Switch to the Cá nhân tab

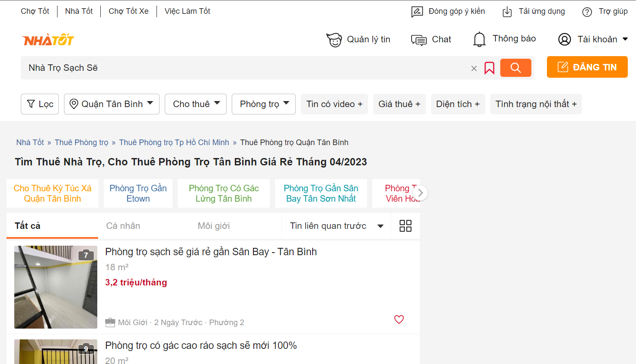[x=123, y=226]
